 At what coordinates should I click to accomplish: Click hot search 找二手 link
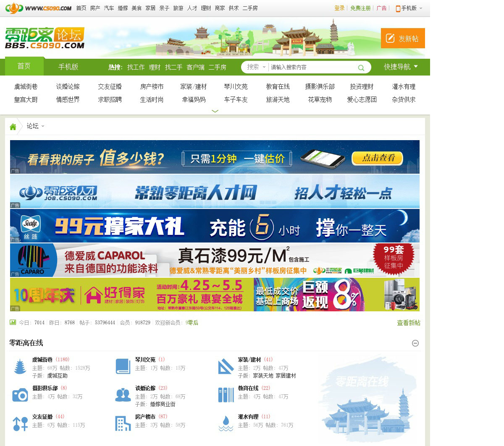(173, 67)
